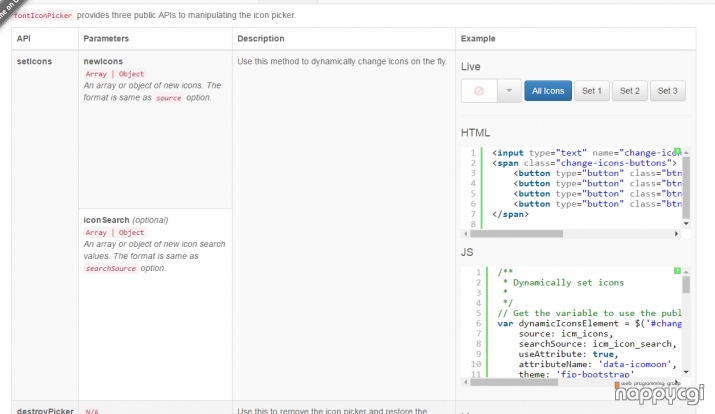Image resolution: width=715 pixels, height=414 pixels.
Task: Click HTML code box scroll down arrow
Action: [686, 223]
